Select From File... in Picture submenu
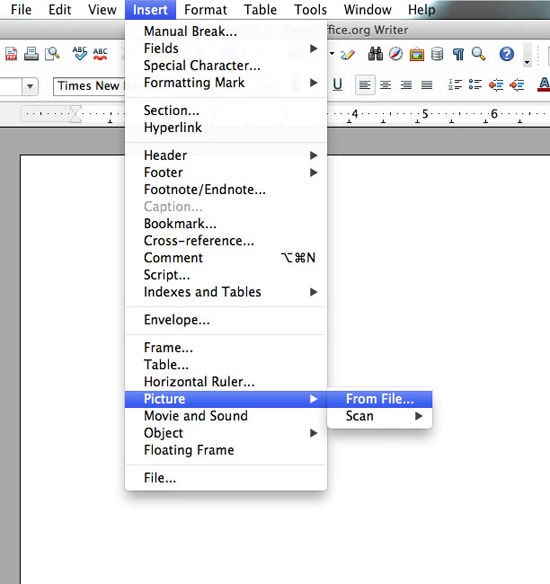550x584 pixels. click(x=379, y=399)
